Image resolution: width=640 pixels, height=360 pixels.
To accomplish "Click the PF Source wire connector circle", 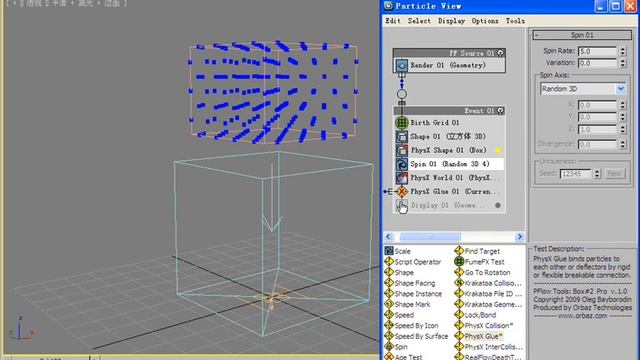I will click(402, 94).
